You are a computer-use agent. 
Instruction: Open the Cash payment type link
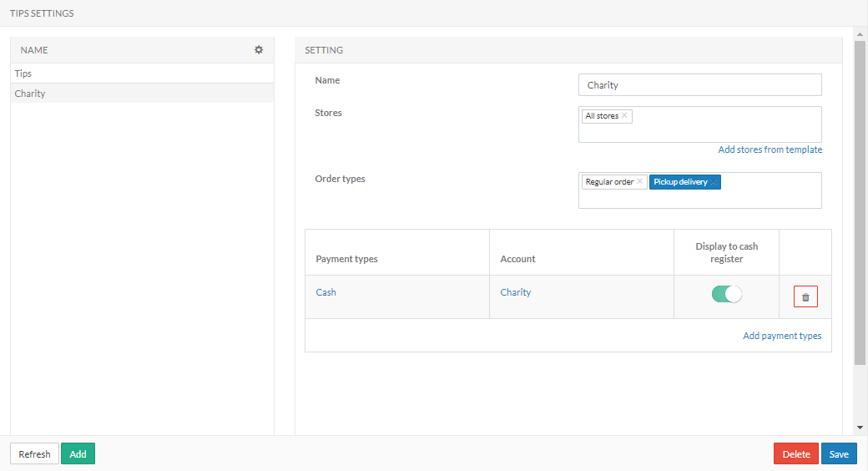pos(325,292)
